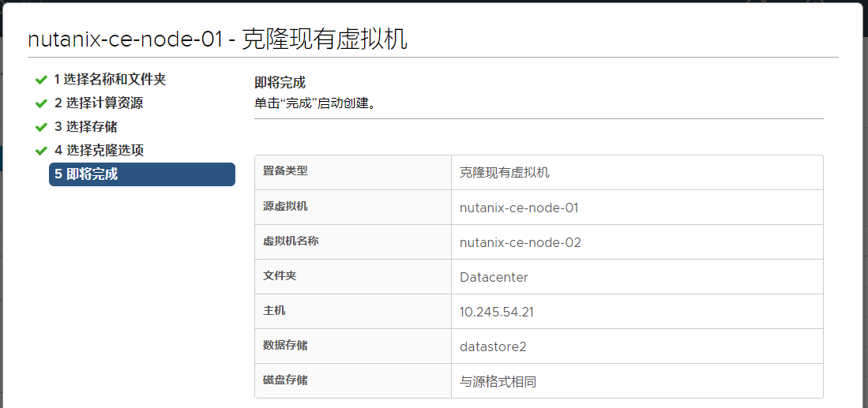Viewport: 868px width, 408px height.
Task: Click the 置备类型 row label
Action: click(285, 170)
